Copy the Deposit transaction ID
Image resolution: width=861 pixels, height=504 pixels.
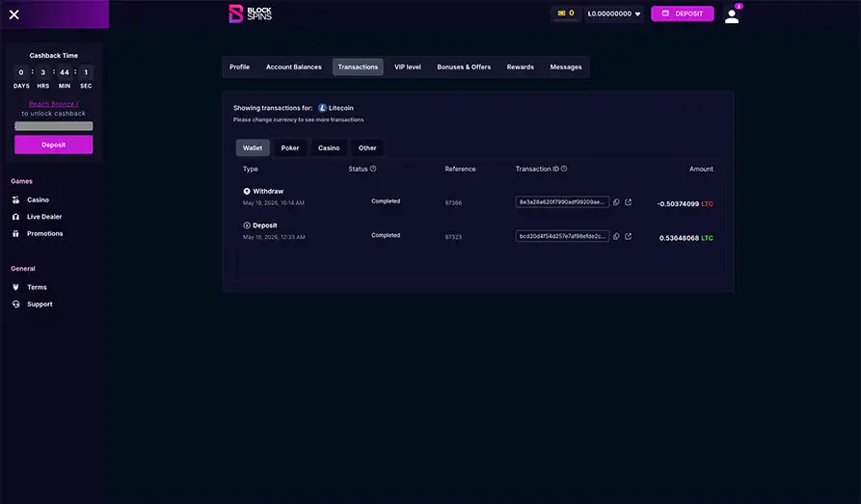tap(616, 236)
